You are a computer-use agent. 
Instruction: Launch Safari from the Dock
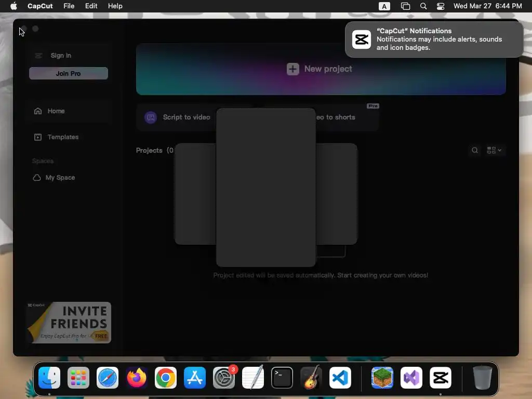(108, 378)
